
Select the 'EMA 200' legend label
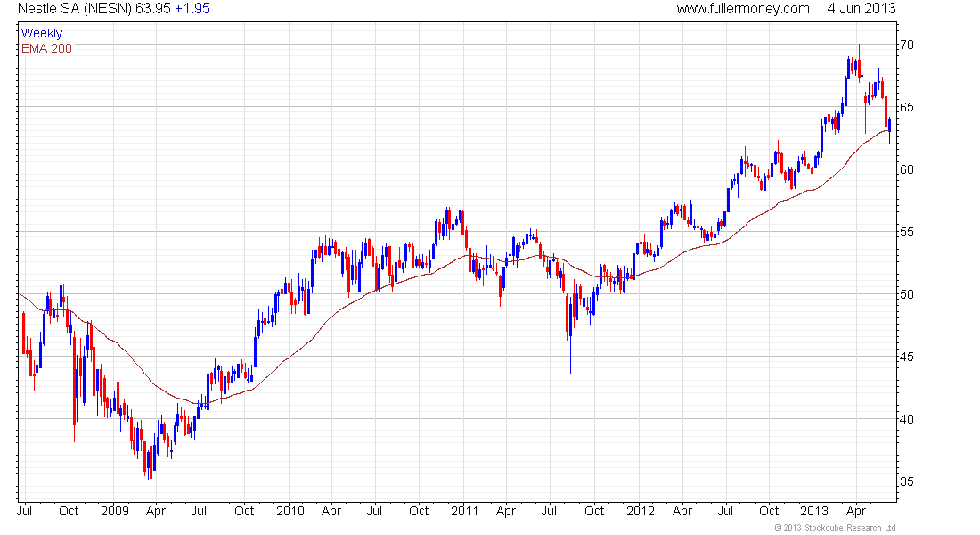pos(46,49)
